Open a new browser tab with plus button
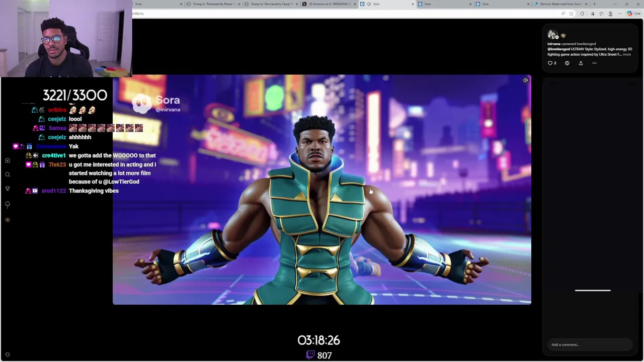The image size is (644, 362). tap(594, 4)
